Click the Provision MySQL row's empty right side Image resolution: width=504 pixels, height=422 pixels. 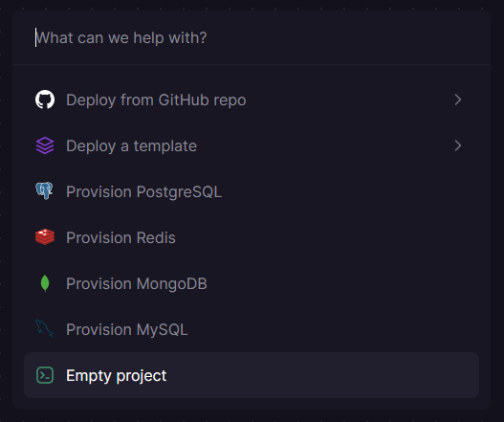[x=335, y=329]
